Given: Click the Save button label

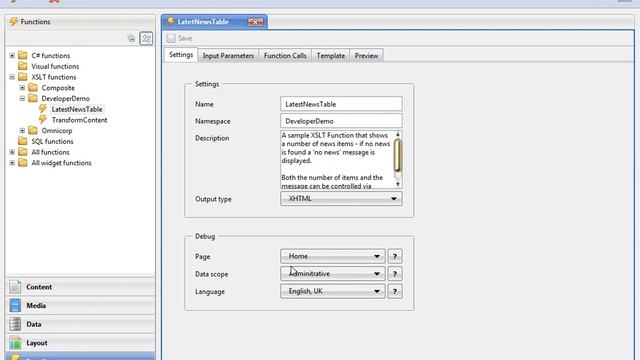Looking at the screenshot, I should click(184, 38).
